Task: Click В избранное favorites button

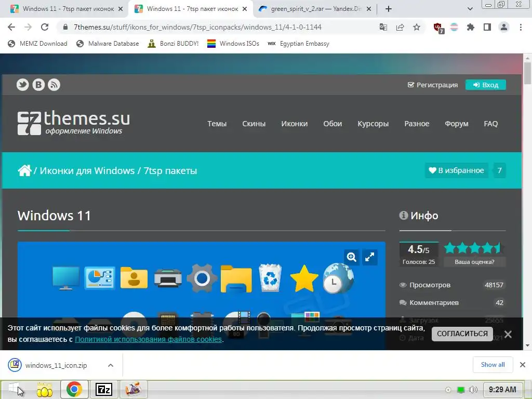Action: 456,170
